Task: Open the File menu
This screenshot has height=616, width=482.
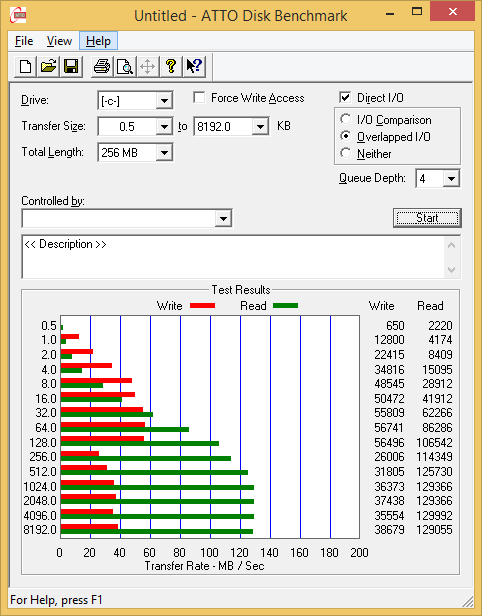Action: [24, 41]
